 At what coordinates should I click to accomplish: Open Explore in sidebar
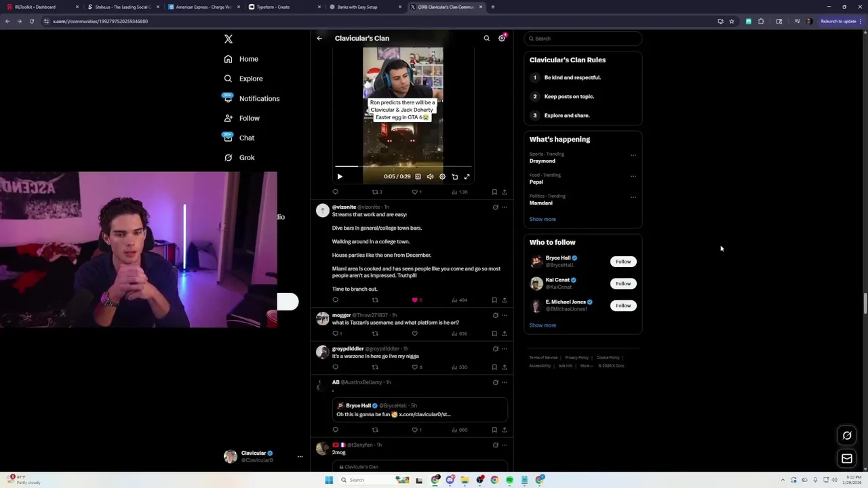(243, 79)
